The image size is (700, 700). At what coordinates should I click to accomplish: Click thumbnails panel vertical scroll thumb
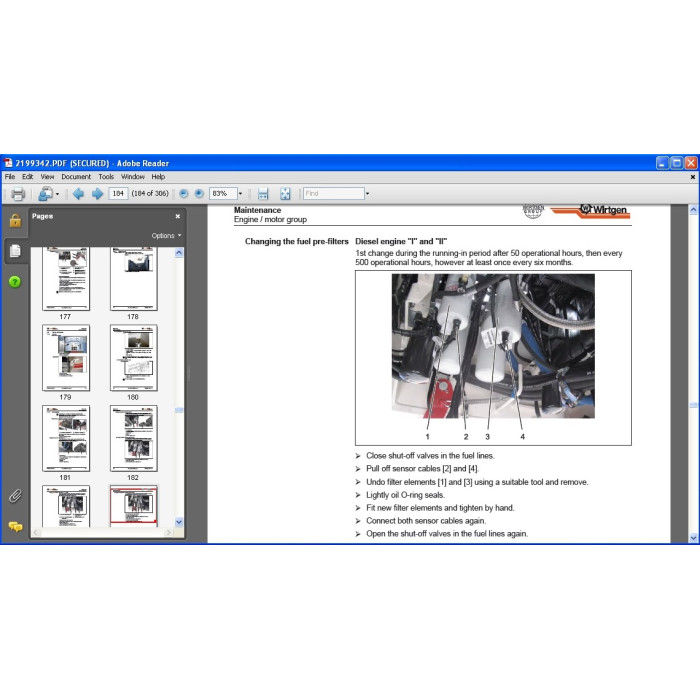click(179, 410)
